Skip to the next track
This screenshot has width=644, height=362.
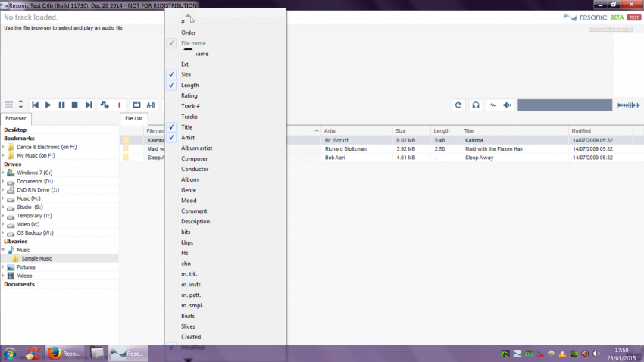pos(88,105)
